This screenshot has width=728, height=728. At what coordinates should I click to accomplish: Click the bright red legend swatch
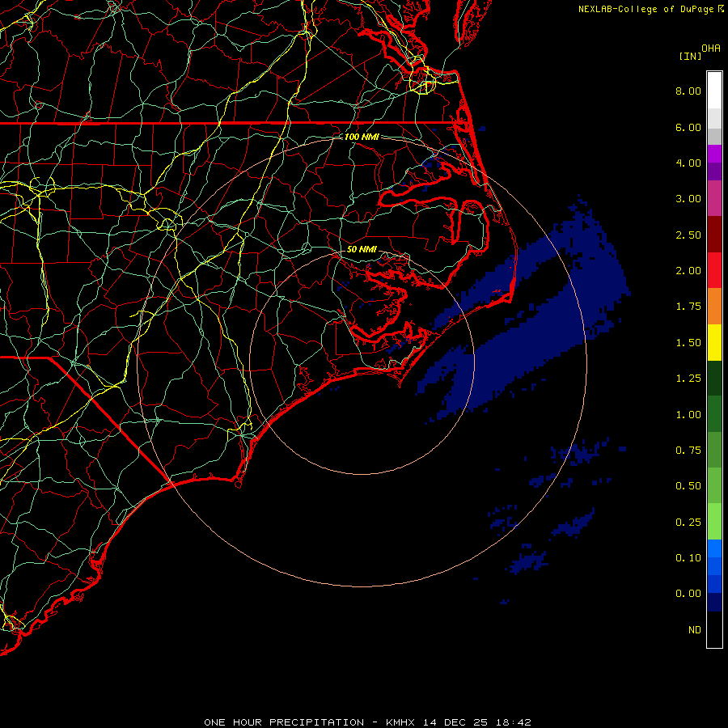coord(714,270)
